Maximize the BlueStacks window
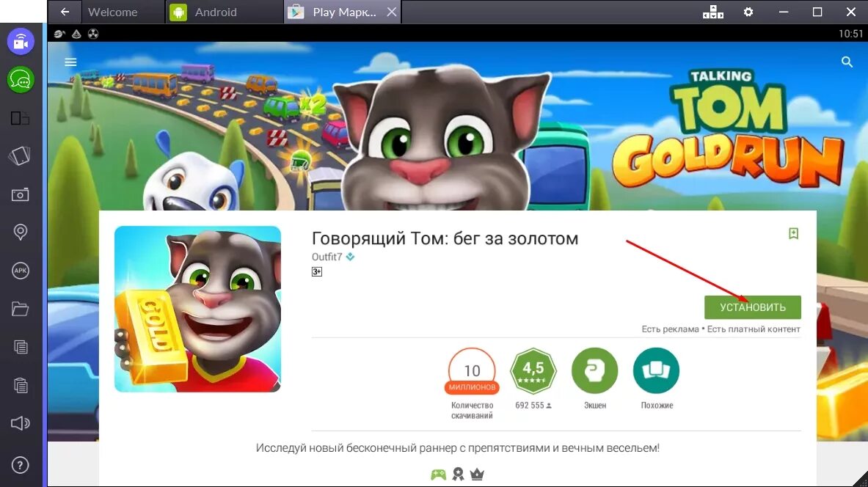868x487 pixels. (817, 12)
